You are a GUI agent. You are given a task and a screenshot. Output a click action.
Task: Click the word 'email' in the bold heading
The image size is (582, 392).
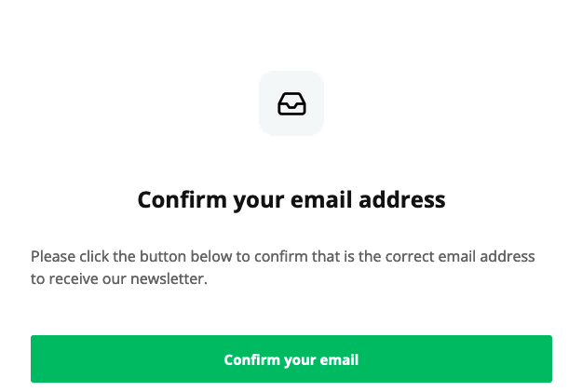[321, 199]
